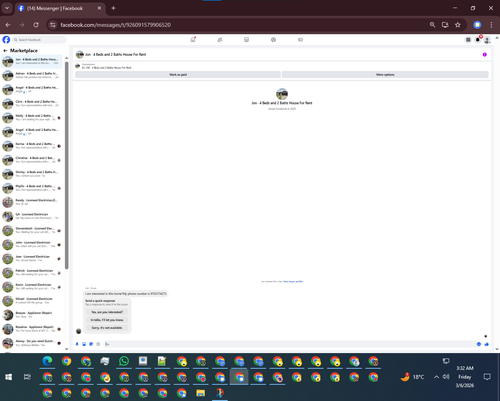Send a thumbs-up like
Screen dimensions: 500x401
pos(487,344)
